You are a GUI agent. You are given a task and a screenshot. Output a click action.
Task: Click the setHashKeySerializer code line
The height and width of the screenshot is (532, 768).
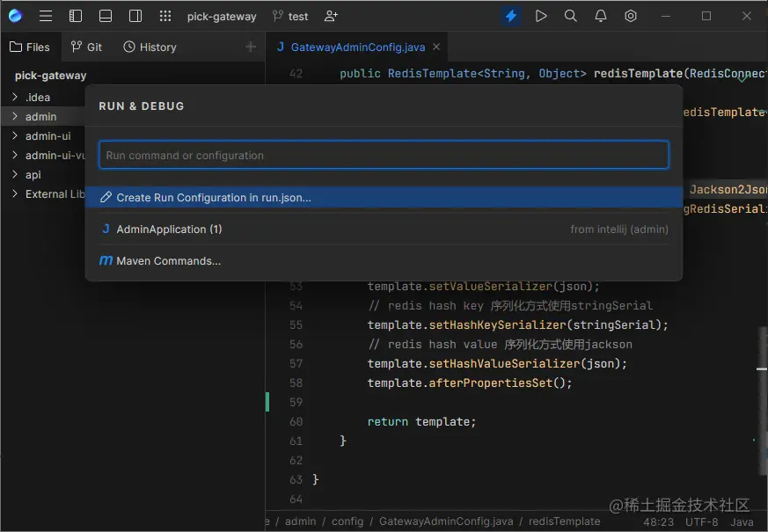(x=517, y=325)
